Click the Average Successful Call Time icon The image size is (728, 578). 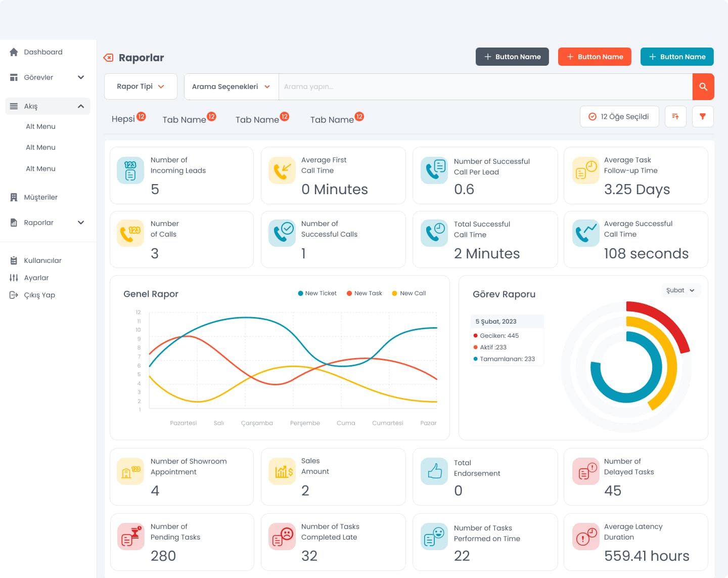[586, 233]
